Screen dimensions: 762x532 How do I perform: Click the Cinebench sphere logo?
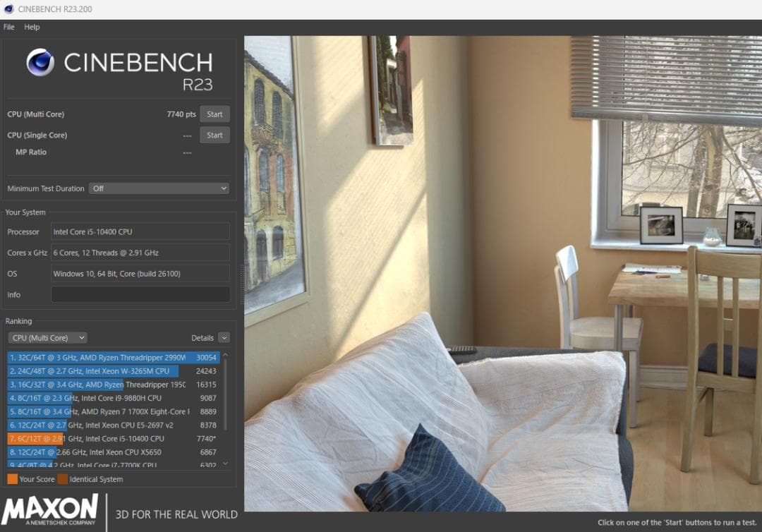coord(40,63)
